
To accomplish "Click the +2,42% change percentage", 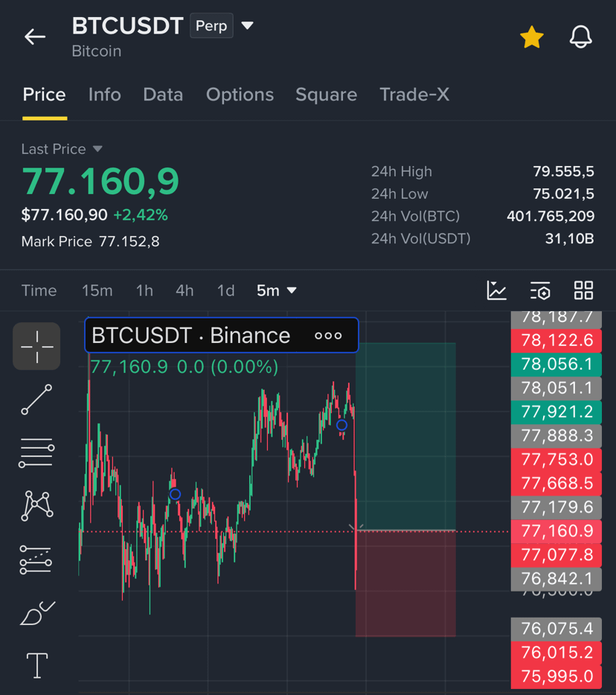I will 141,215.
